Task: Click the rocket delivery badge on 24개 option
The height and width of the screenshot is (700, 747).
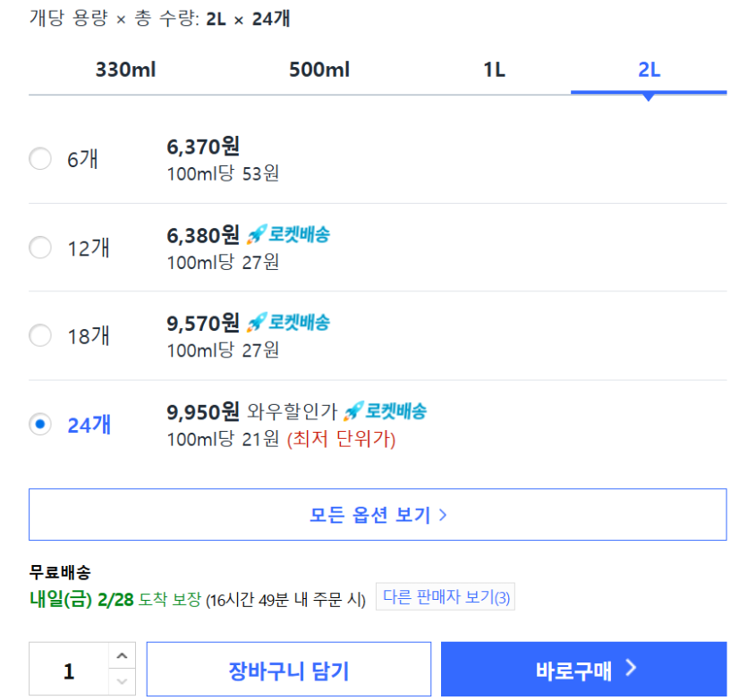Action: click(x=386, y=411)
